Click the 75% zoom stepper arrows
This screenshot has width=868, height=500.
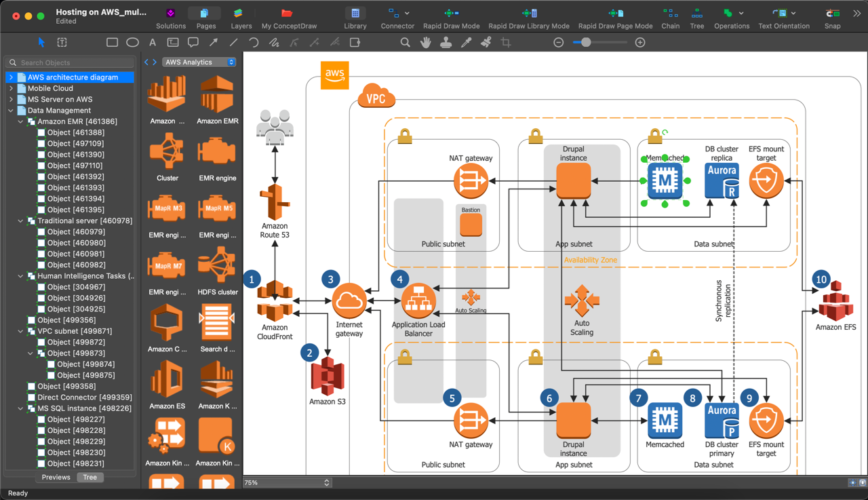click(326, 482)
